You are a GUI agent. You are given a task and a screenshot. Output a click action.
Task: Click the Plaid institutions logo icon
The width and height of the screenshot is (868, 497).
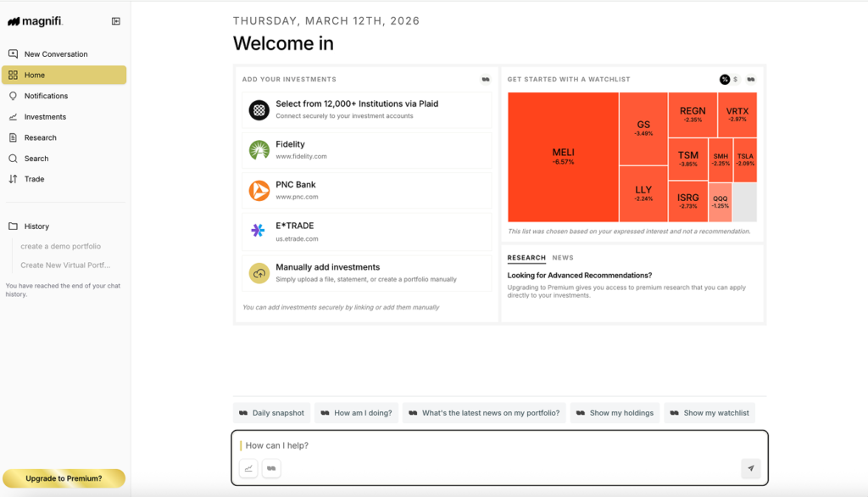(x=259, y=110)
